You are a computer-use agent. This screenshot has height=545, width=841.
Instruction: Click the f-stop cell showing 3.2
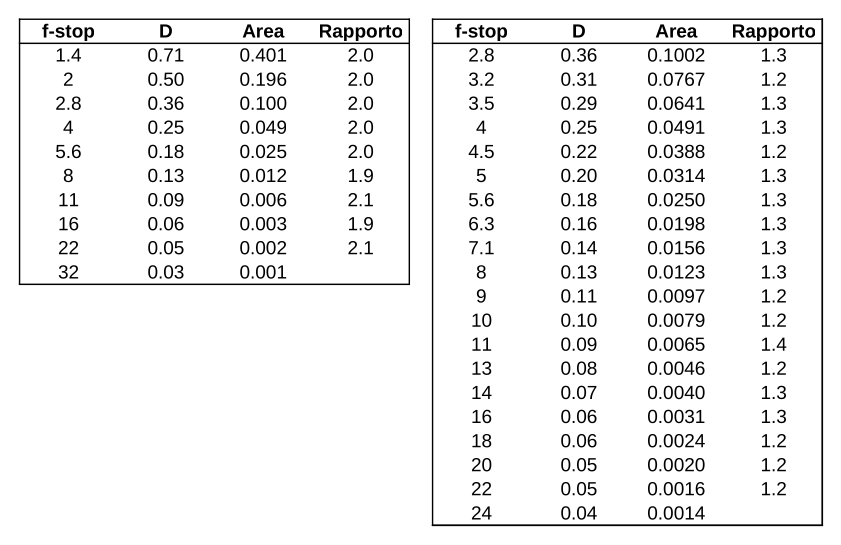click(481, 80)
